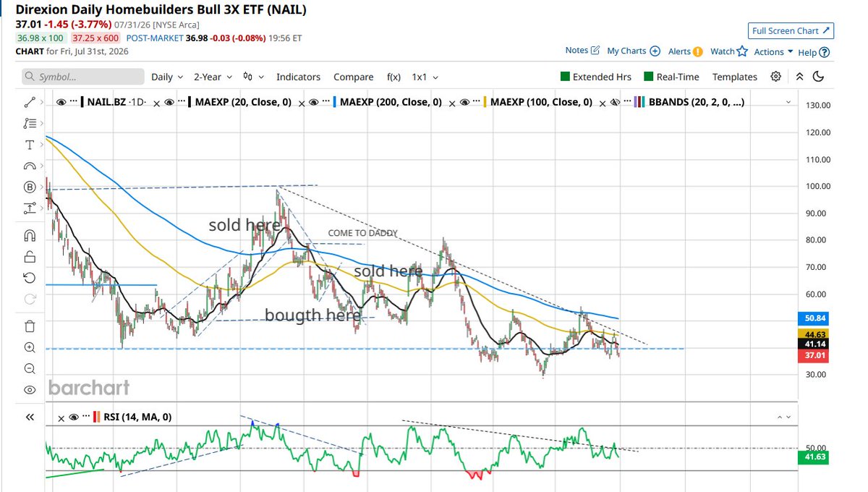
Task: Open the Alerts link
Action: (685, 51)
